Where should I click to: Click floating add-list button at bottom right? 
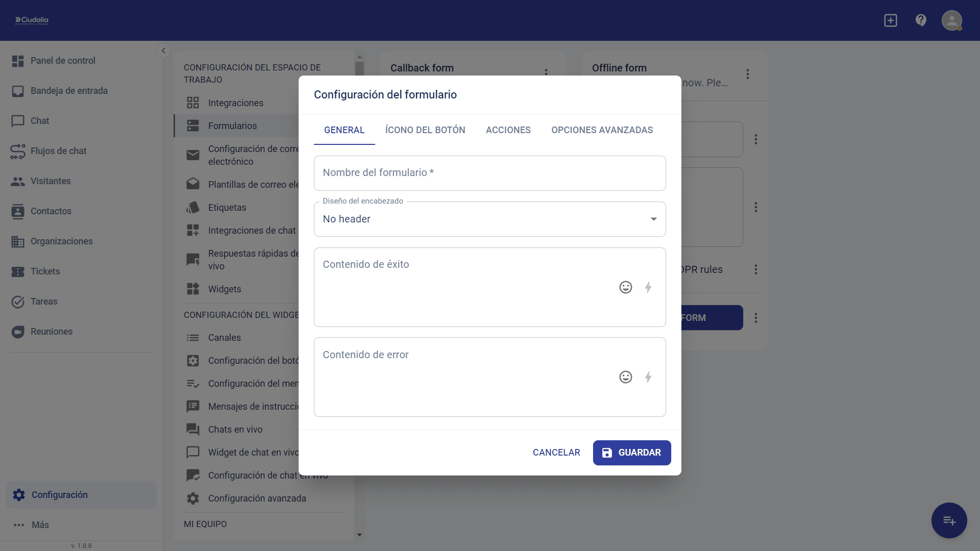949,520
